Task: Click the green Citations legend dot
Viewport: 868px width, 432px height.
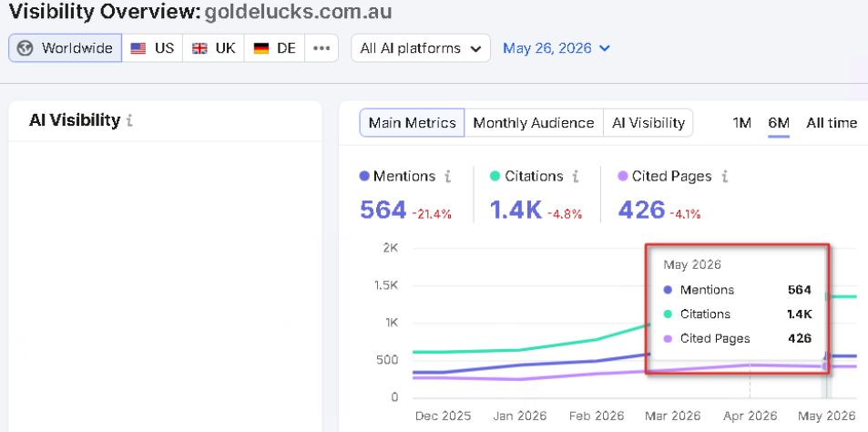Action: (495, 177)
